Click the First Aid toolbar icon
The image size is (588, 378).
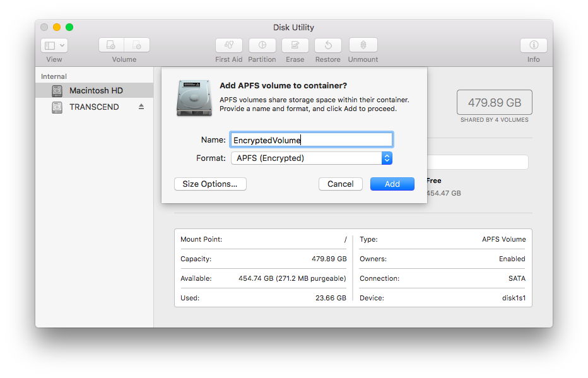coord(228,45)
